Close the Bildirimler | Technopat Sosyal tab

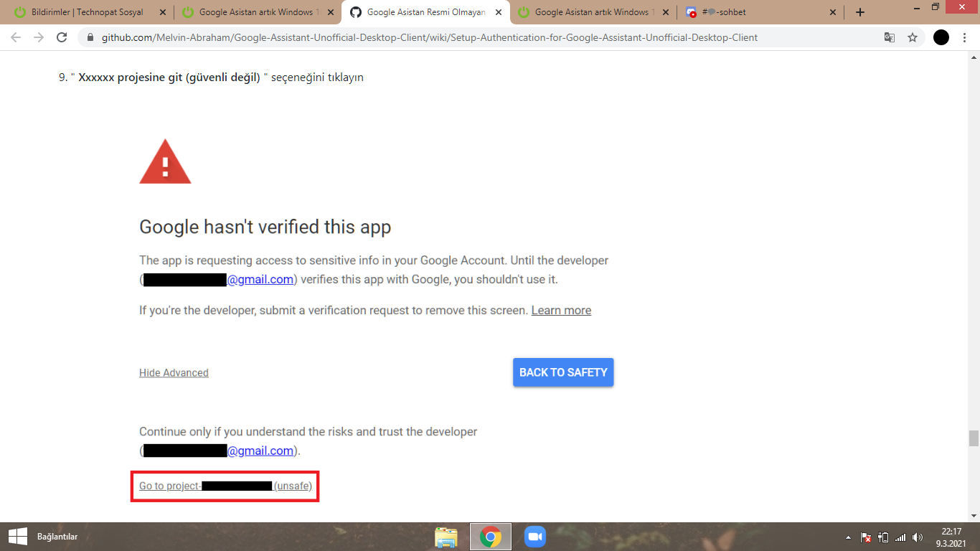tap(163, 12)
